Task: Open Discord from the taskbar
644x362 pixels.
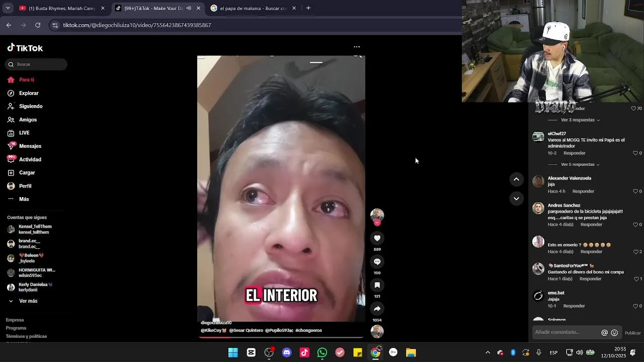Action: [287, 352]
